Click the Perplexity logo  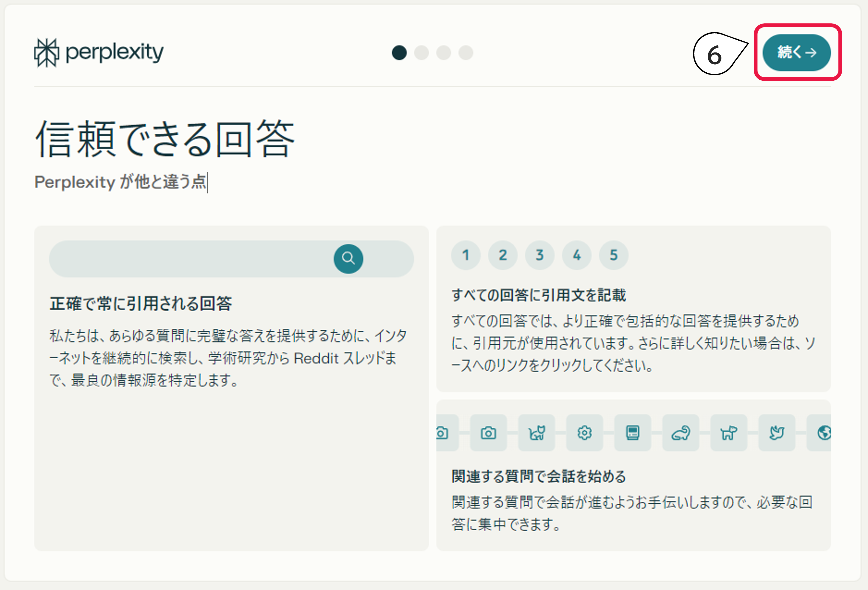(x=99, y=52)
